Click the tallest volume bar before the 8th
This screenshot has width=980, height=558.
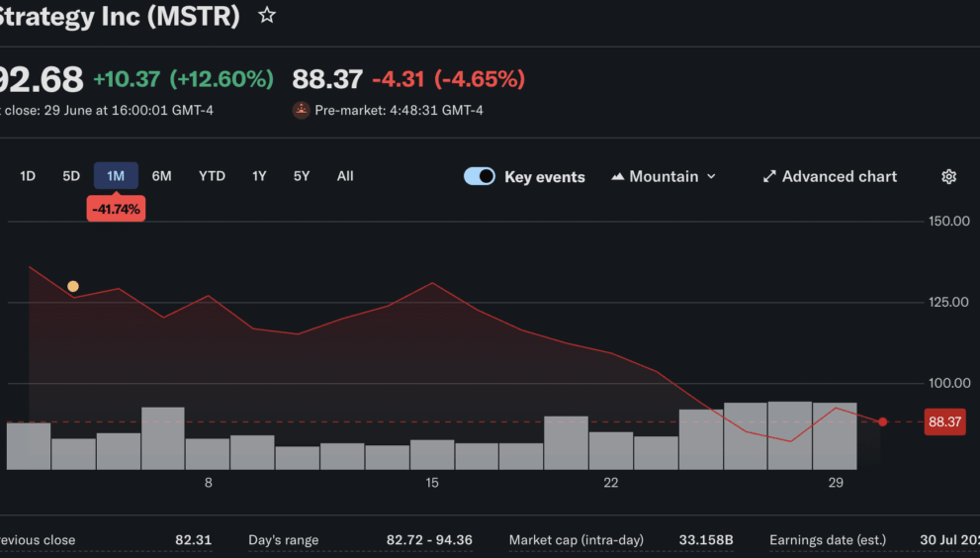click(x=163, y=438)
